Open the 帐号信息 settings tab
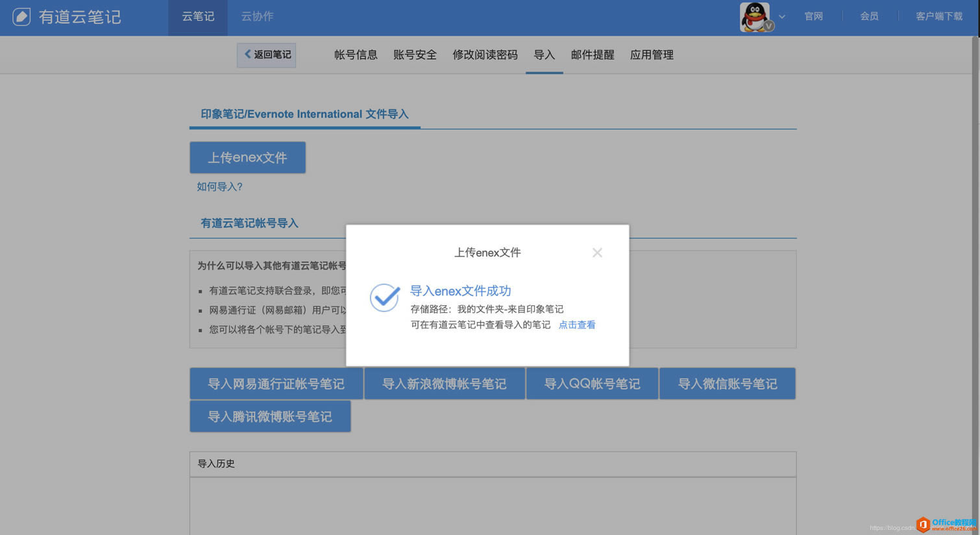The image size is (980, 535). [x=356, y=55]
